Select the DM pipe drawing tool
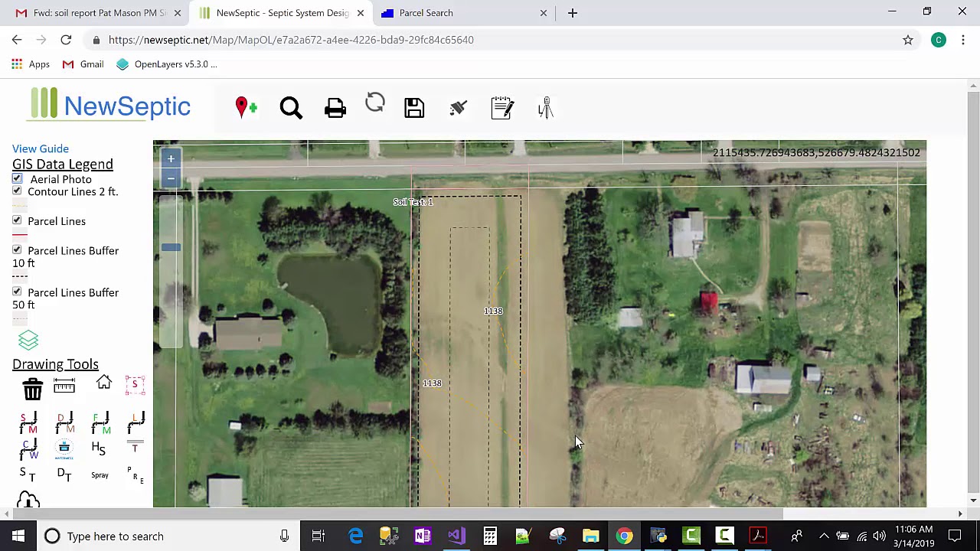This screenshot has width=980, height=551. (x=64, y=422)
